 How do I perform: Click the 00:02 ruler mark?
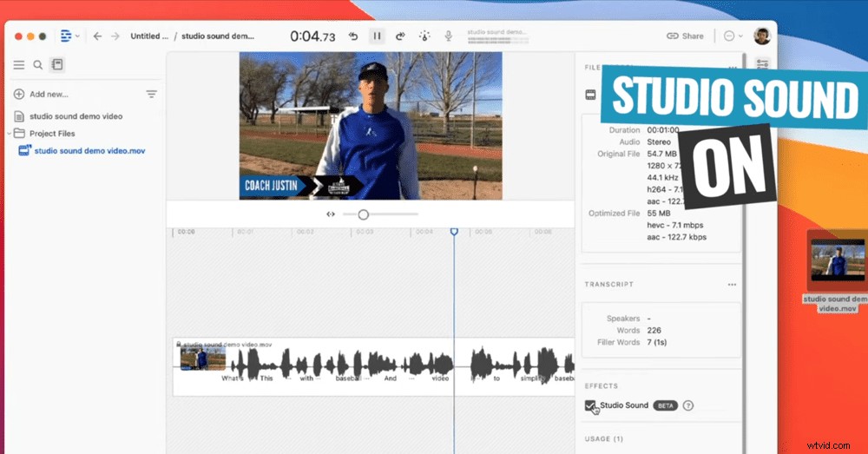(306, 232)
